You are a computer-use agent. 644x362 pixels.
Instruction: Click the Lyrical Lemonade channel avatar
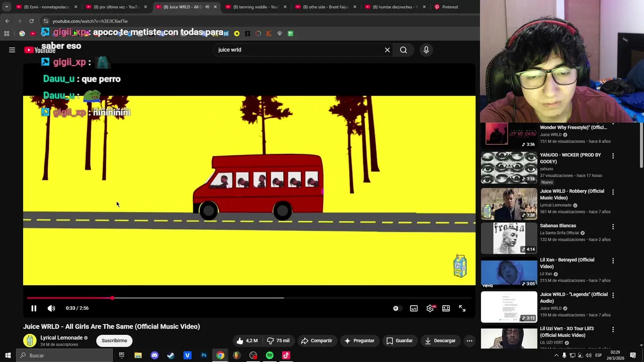[30, 340]
